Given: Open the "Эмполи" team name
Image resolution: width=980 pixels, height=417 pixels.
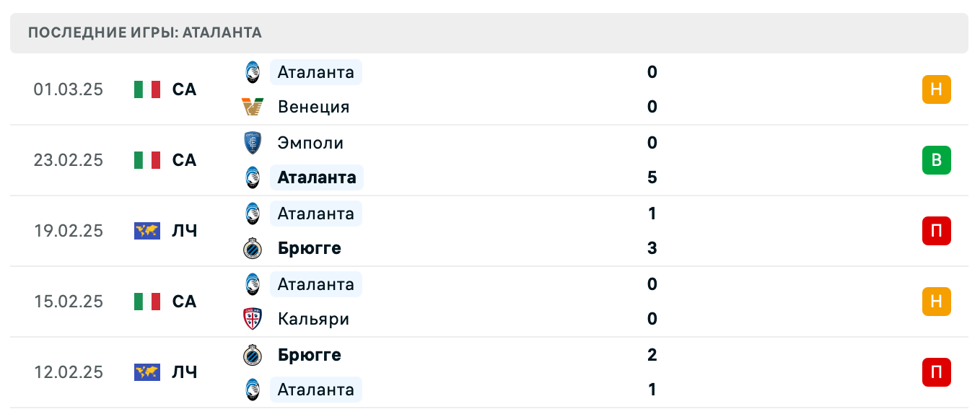Looking at the screenshot, I should point(310,143).
